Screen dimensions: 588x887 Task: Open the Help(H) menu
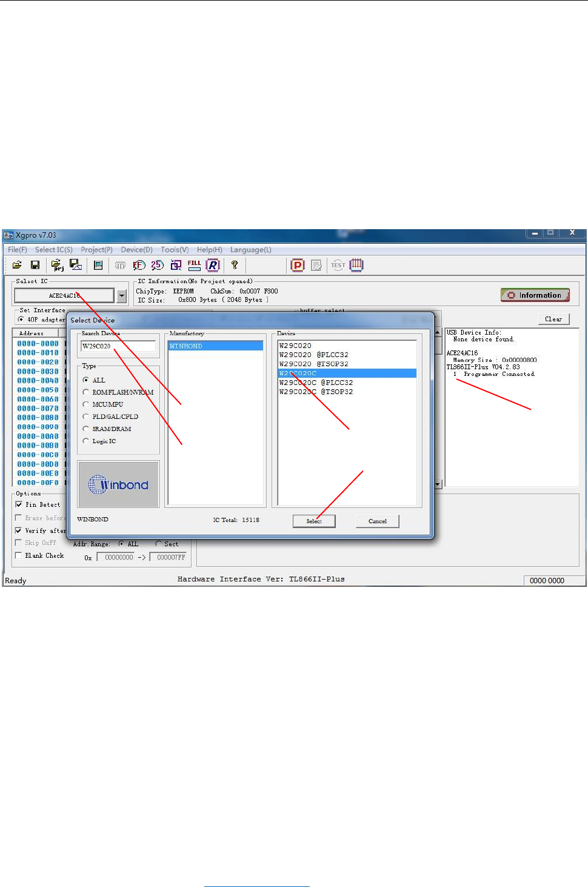pos(210,250)
